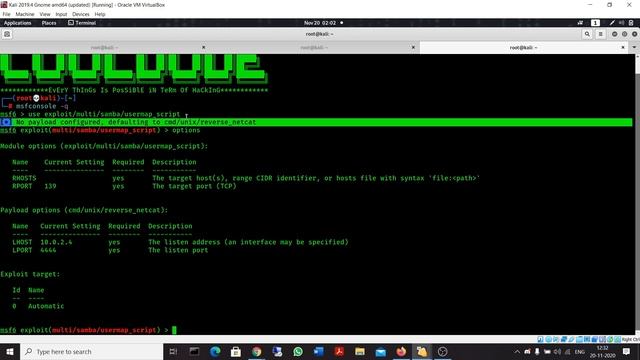Viewport: 640px width, 360px height.
Task: Open the VirtualBox Devices menu
Action: click(81, 14)
